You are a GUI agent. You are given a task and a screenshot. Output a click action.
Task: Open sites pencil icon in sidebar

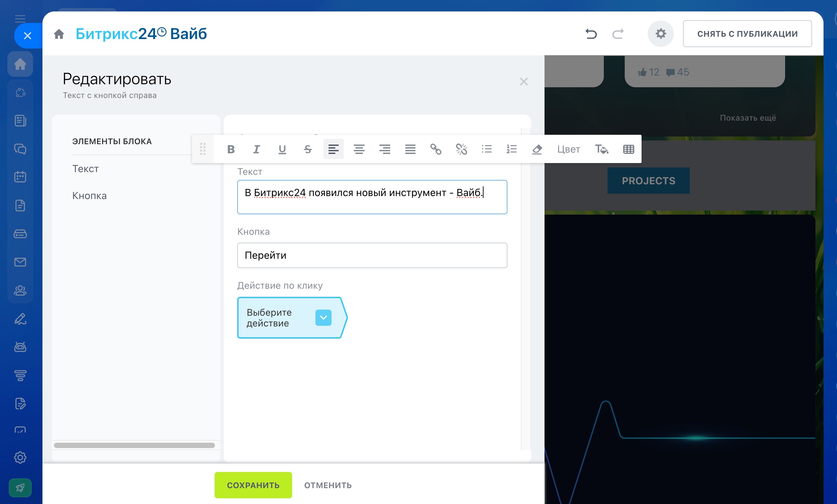(x=20, y=319)
